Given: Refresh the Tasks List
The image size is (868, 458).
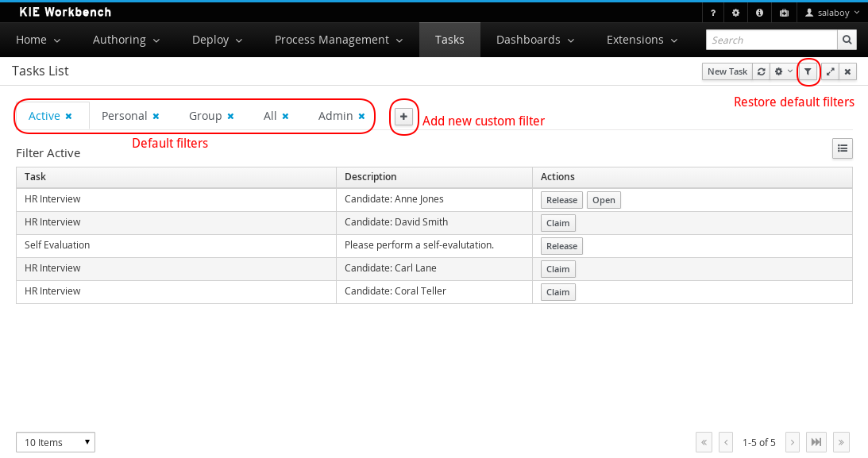Looking at the screenshot, I should click(x=761, y=71).
